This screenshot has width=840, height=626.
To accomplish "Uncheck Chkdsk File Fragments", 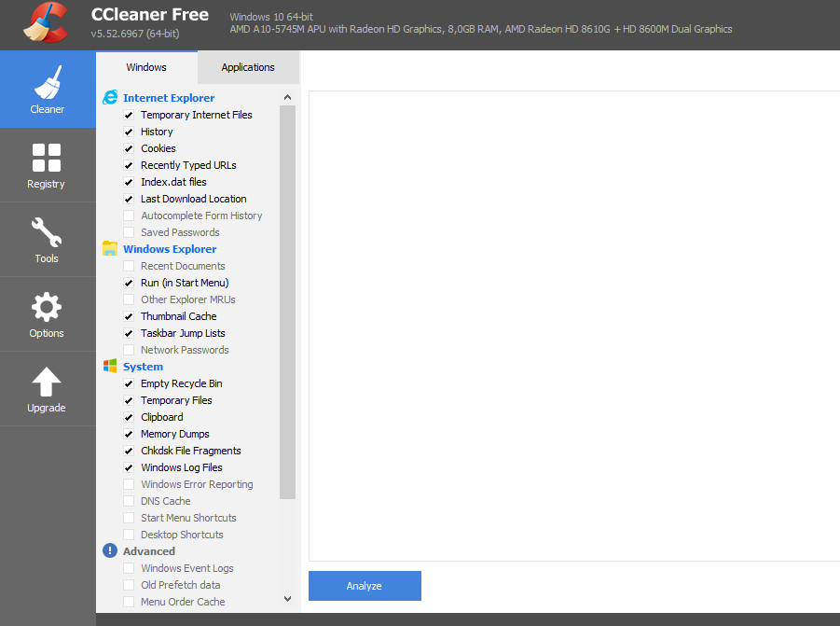I will tap(129, 451).
